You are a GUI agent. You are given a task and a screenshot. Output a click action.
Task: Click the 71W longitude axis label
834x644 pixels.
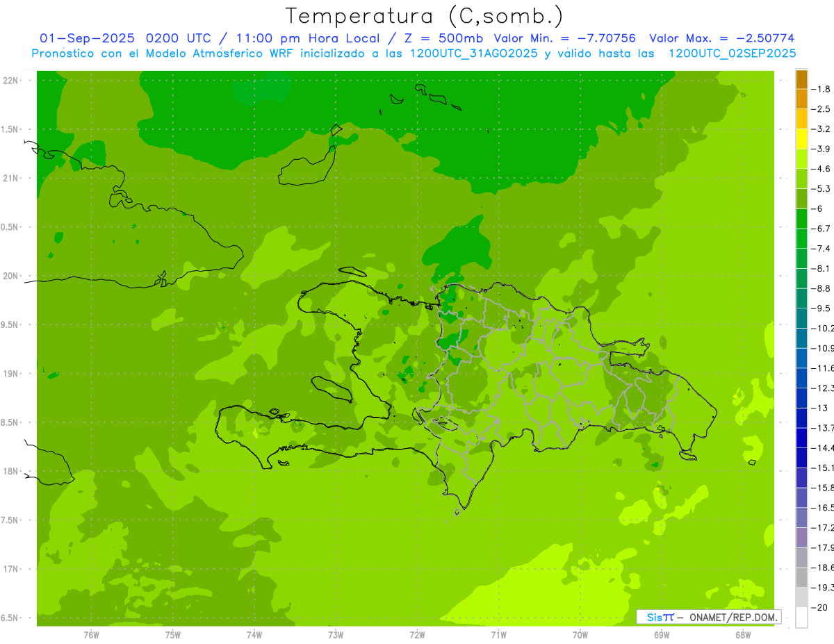tap(498, 634)
